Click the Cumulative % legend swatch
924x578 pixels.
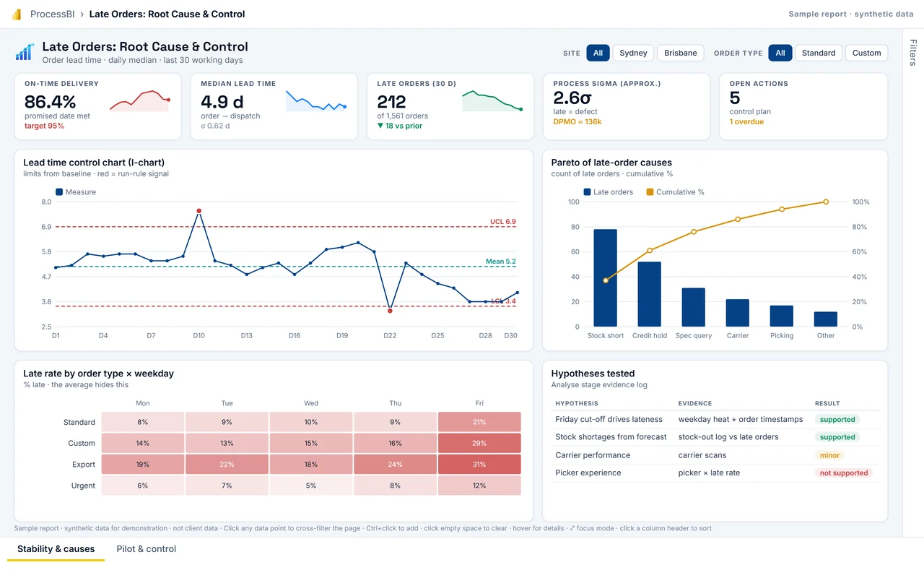[x=650, y=192]
